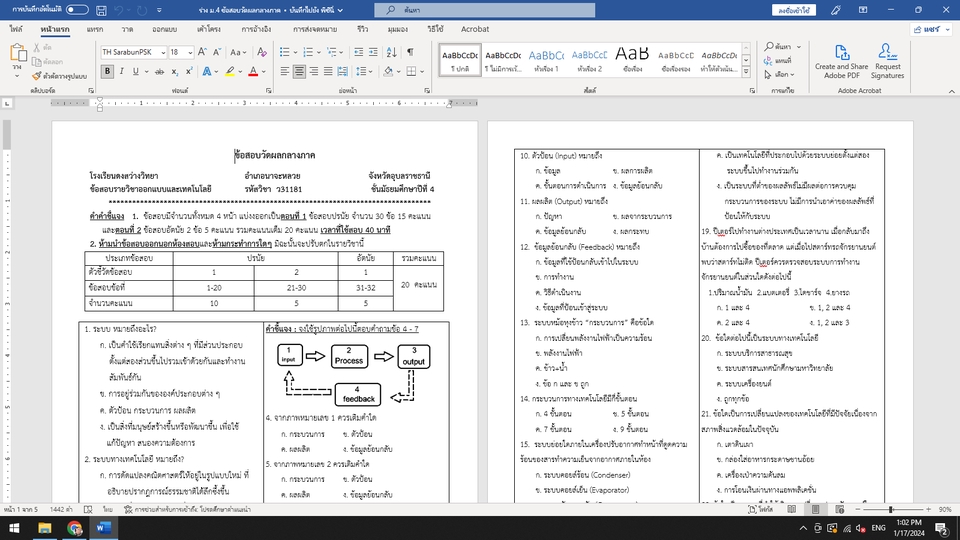The height and width of the screenshot is (540, 960).
Task: Expand the numbering list dropdown arrow
Action: (319, 53)
